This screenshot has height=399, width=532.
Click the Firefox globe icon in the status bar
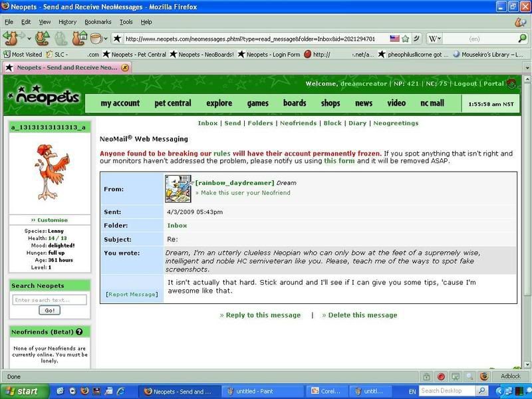tap(484, 376)
